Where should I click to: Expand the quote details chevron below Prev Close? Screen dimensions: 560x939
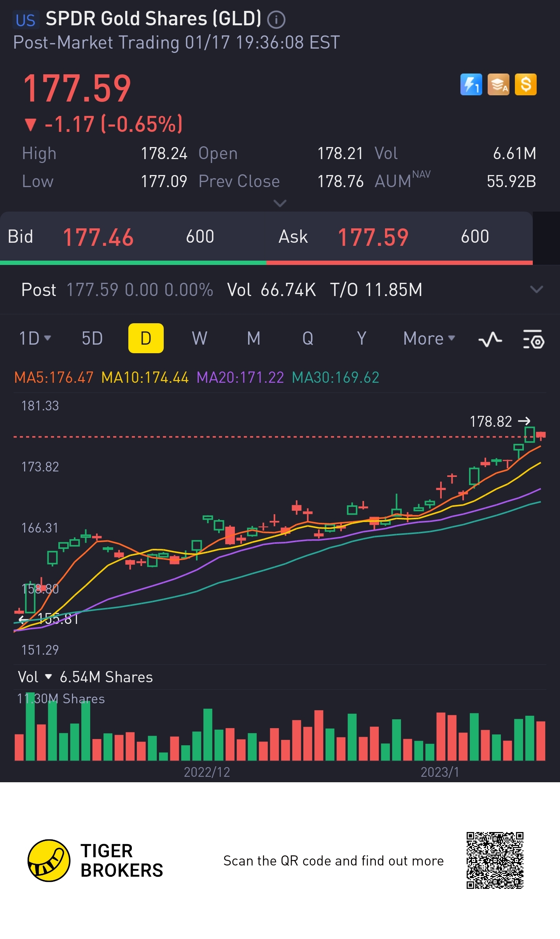280,203
